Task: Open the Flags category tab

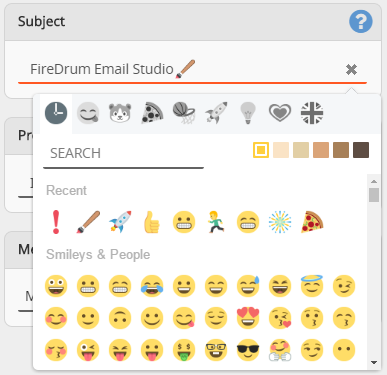Action: pos(312,113)
